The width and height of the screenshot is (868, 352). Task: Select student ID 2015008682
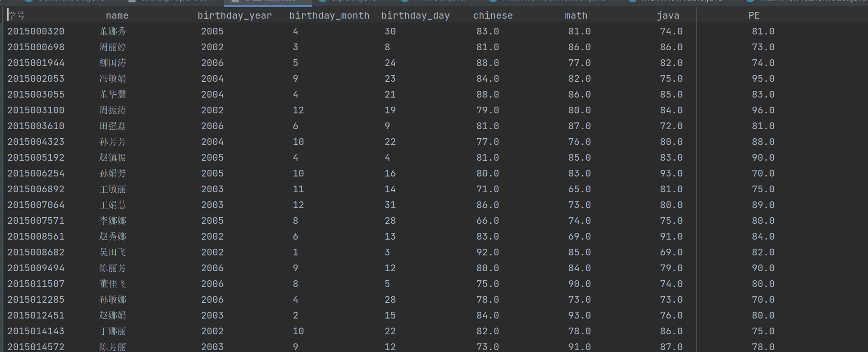(36, 253)
